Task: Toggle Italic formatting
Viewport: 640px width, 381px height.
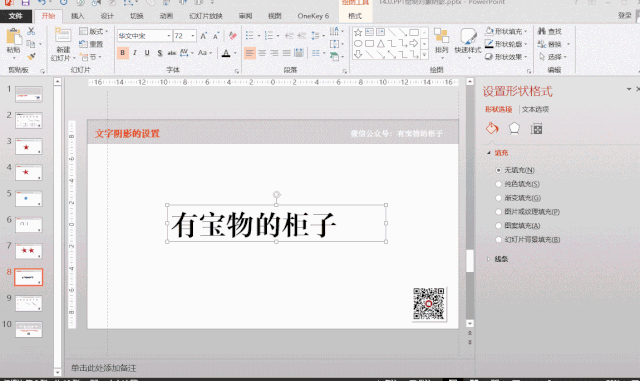Action: 135,53
